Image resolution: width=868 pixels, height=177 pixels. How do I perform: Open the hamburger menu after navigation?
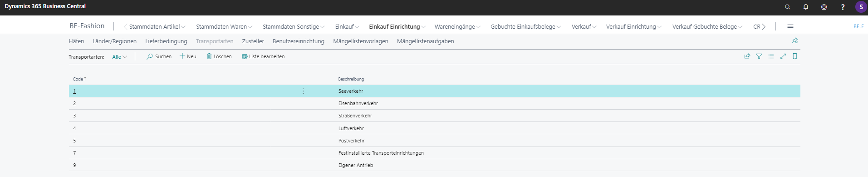click(790, 26)
